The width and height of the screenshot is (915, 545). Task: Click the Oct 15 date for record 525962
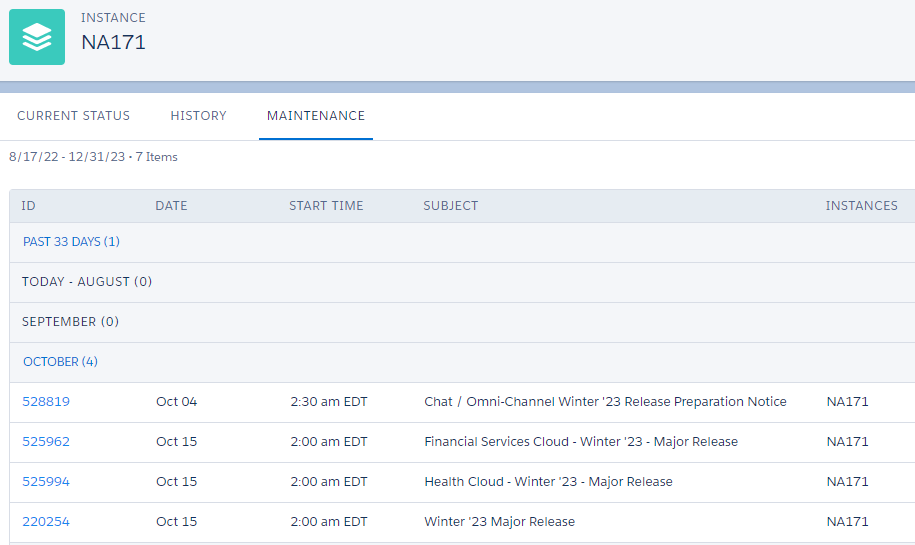[177, 442]
